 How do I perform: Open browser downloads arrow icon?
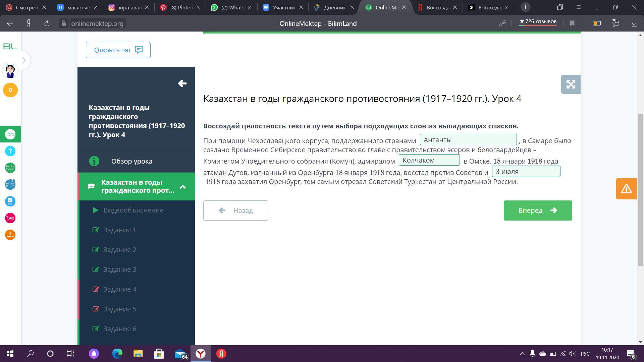634,23
